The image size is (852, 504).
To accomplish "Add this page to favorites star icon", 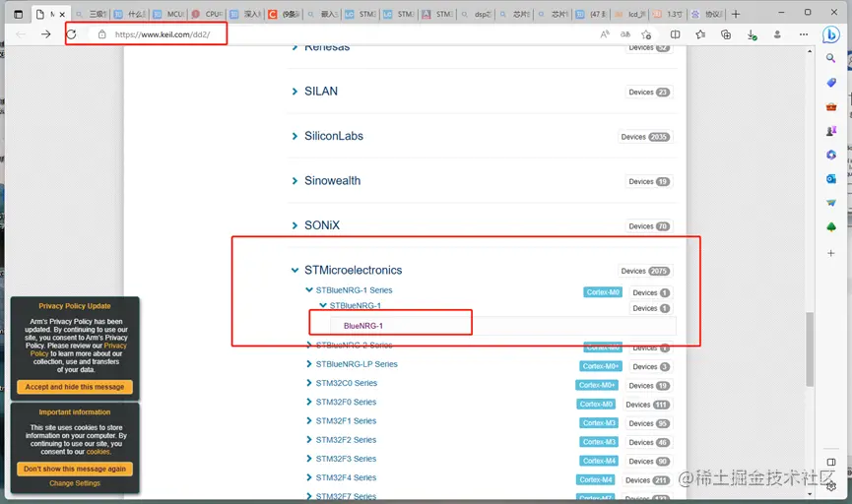I will pyautogui.click(x=646, y=34).
